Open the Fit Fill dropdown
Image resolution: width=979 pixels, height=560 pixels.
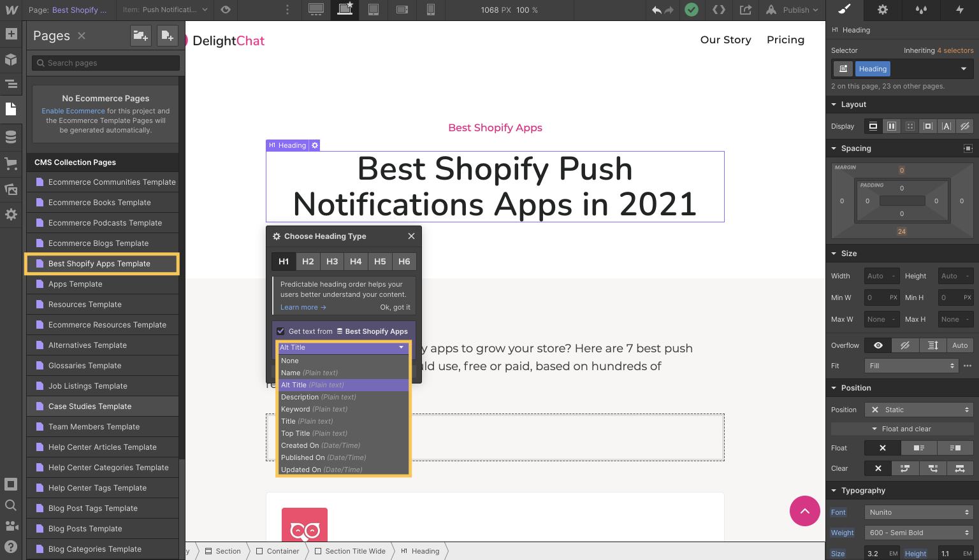[911, 366]
